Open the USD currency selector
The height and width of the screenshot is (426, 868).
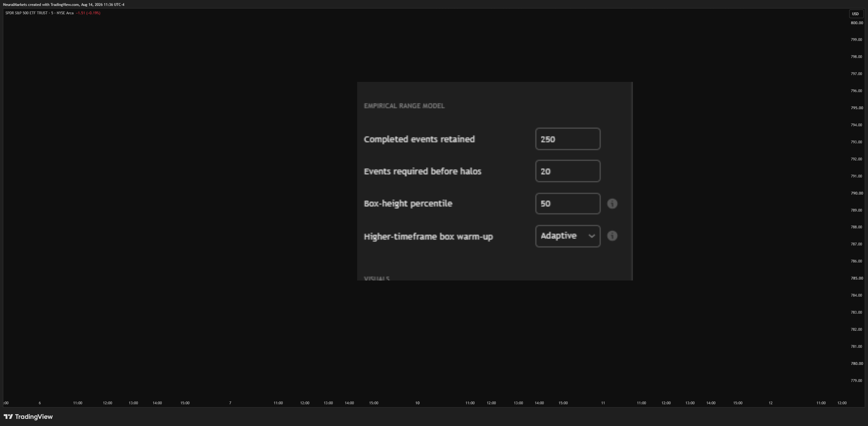pyautogui.click(x=855, y=14)
